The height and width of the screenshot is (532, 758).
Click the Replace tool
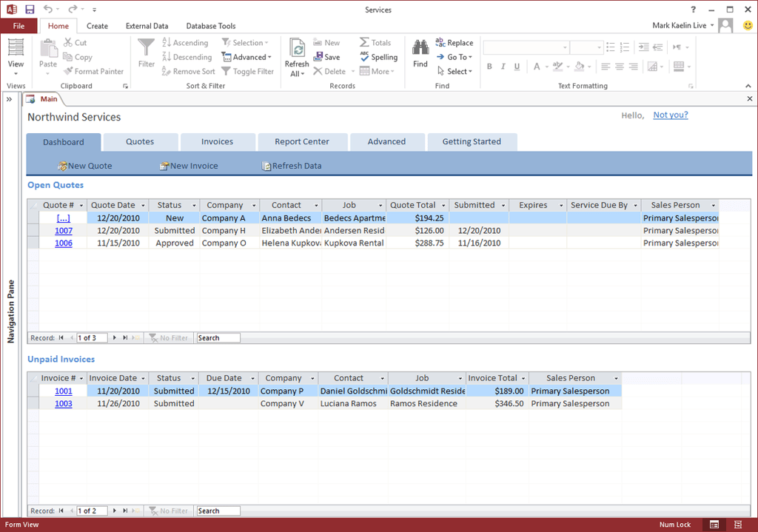point(454,42)
